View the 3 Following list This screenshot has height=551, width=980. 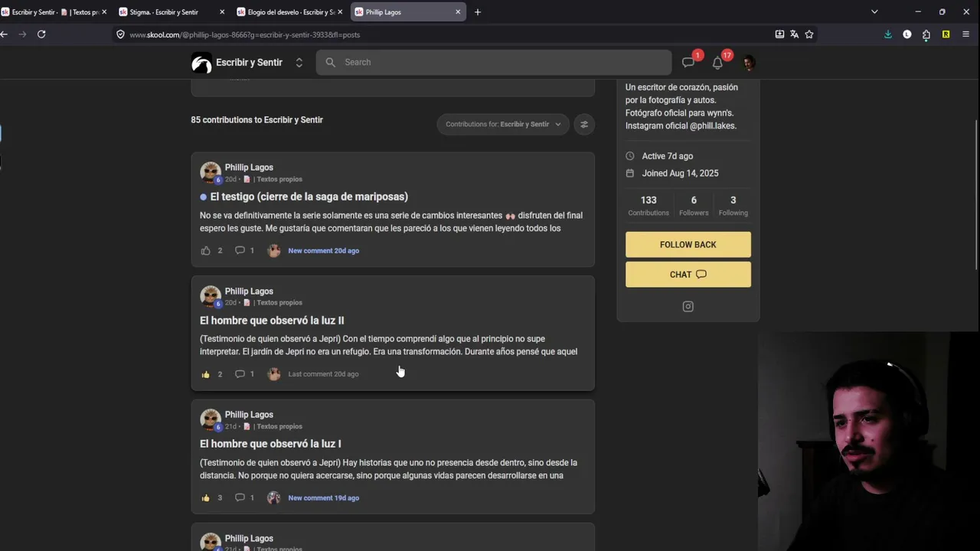coord(733,205)
